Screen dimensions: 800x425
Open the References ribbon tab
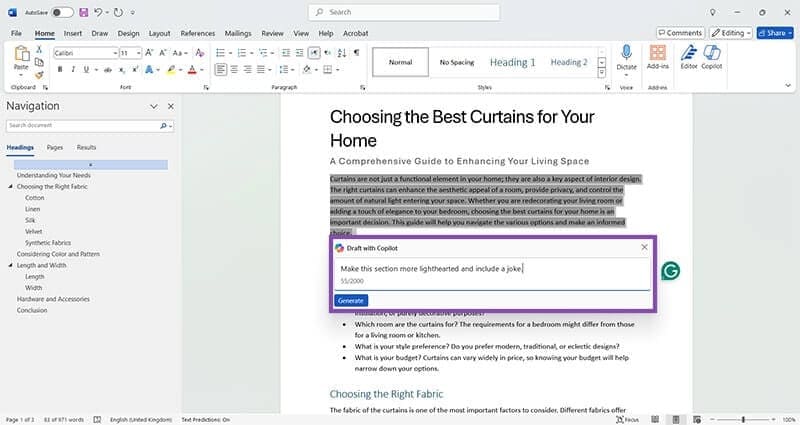197,32
